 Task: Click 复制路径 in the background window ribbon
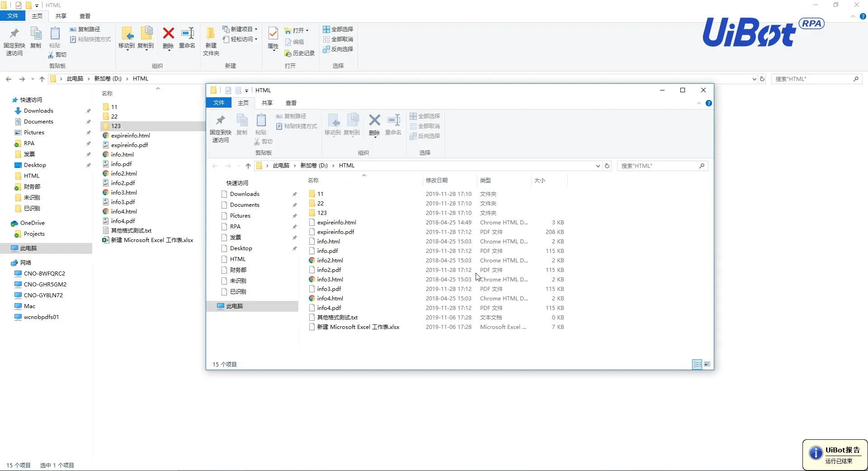pos(85,29)
